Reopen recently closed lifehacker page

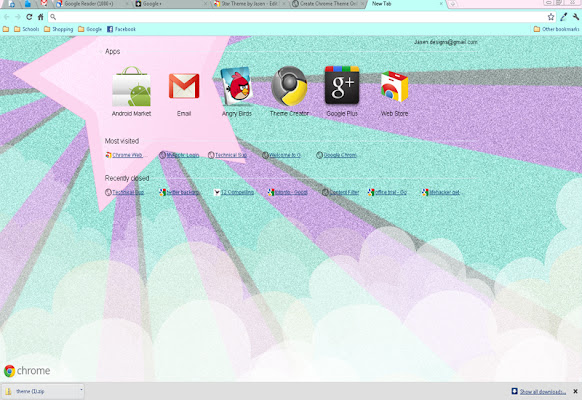click(441, 192)
